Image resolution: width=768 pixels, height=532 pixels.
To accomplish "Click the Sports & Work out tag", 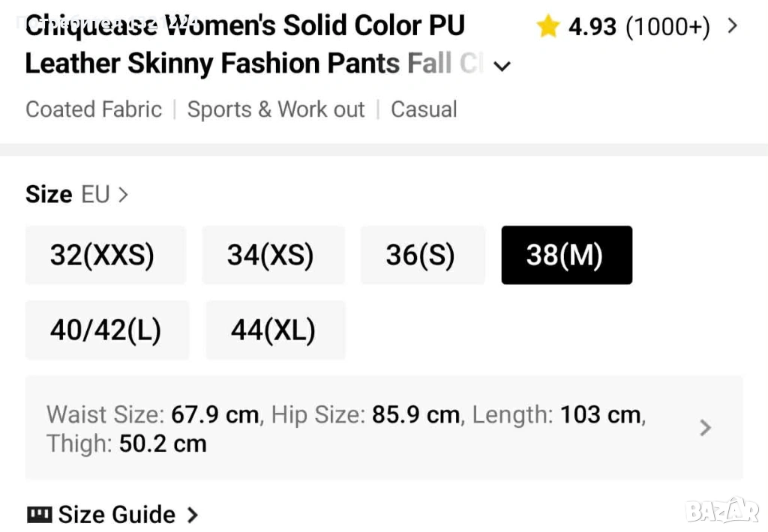I will (x=276, y=109).
